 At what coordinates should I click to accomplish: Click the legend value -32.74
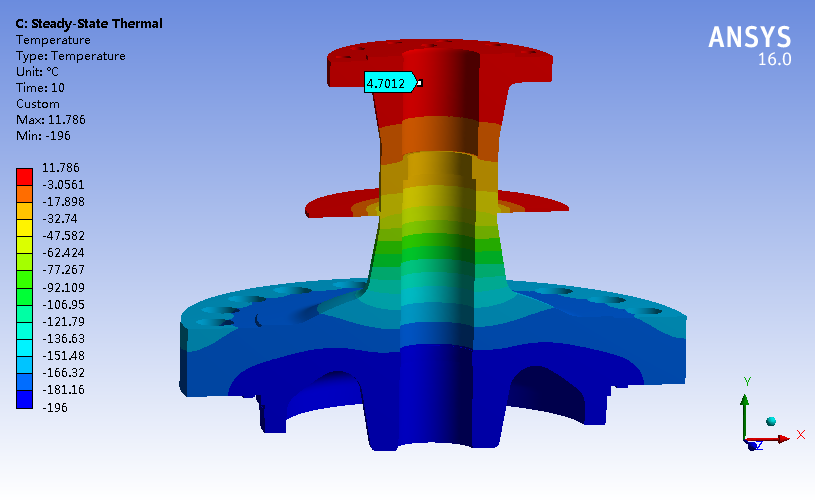[60, 219]
